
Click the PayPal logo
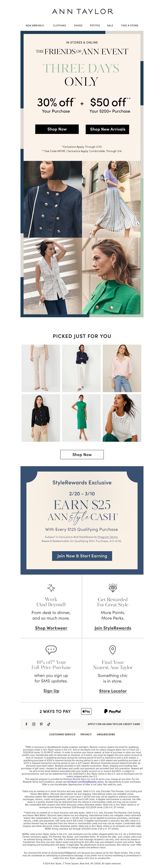click(x=112, y=711)
